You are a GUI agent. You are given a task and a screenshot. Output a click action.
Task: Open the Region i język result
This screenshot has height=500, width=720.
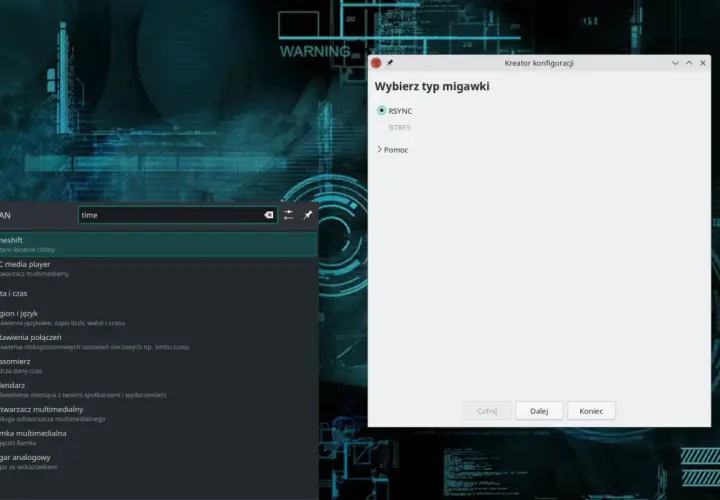pos(158,317)
